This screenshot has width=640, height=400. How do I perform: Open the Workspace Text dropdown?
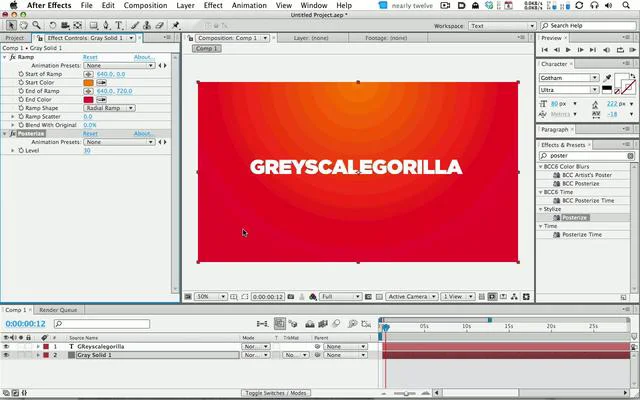coord(502,26)
